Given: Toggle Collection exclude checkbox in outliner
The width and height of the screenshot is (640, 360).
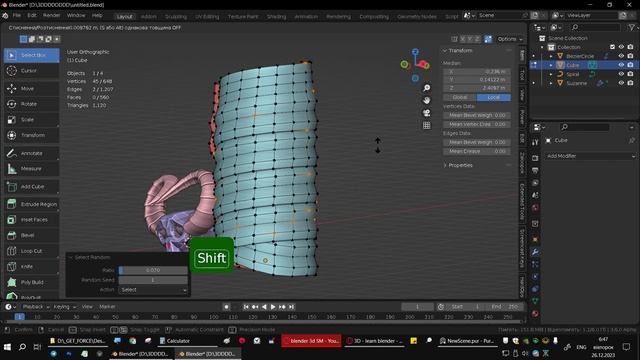Looking at the screenshot, I should click(x=612, y=47).
